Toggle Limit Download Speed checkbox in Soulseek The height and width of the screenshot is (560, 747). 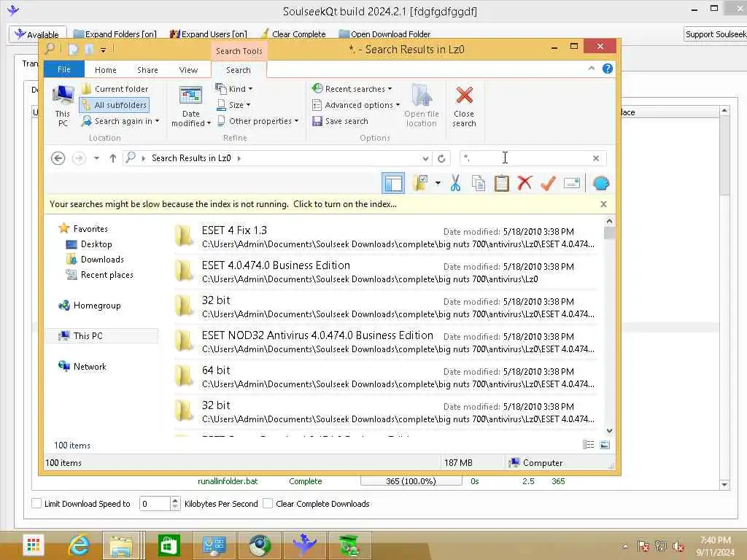(36, 503)
